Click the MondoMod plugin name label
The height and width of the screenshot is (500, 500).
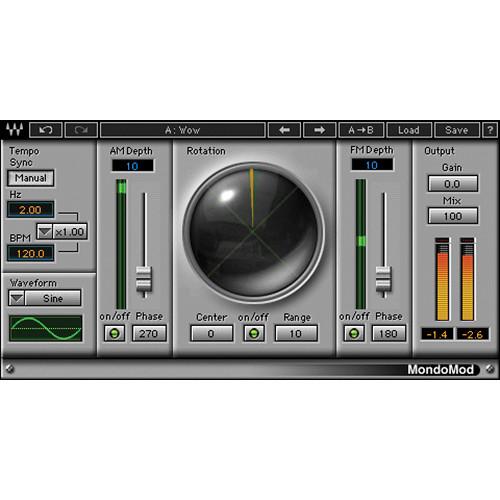pos(441,369)
